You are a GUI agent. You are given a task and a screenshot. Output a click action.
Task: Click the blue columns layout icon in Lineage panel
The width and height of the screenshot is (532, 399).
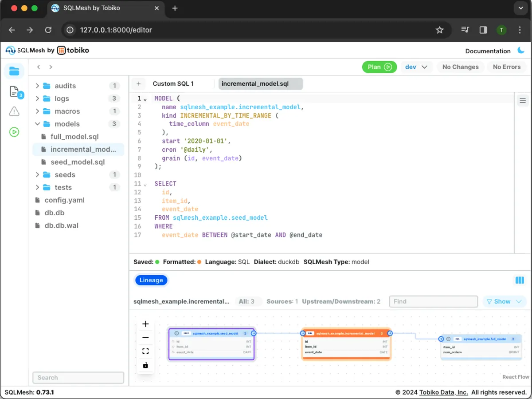point(520,280)
